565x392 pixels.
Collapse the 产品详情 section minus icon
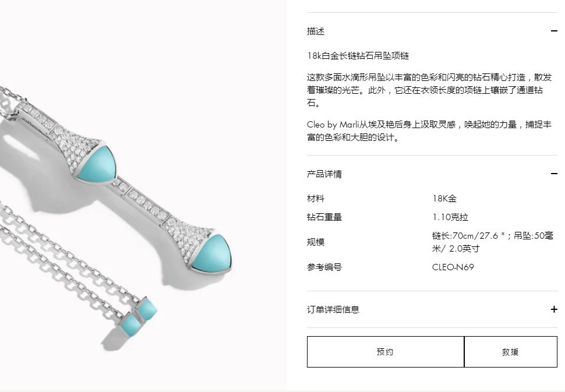pyautogui.click(x=554, y=174)
